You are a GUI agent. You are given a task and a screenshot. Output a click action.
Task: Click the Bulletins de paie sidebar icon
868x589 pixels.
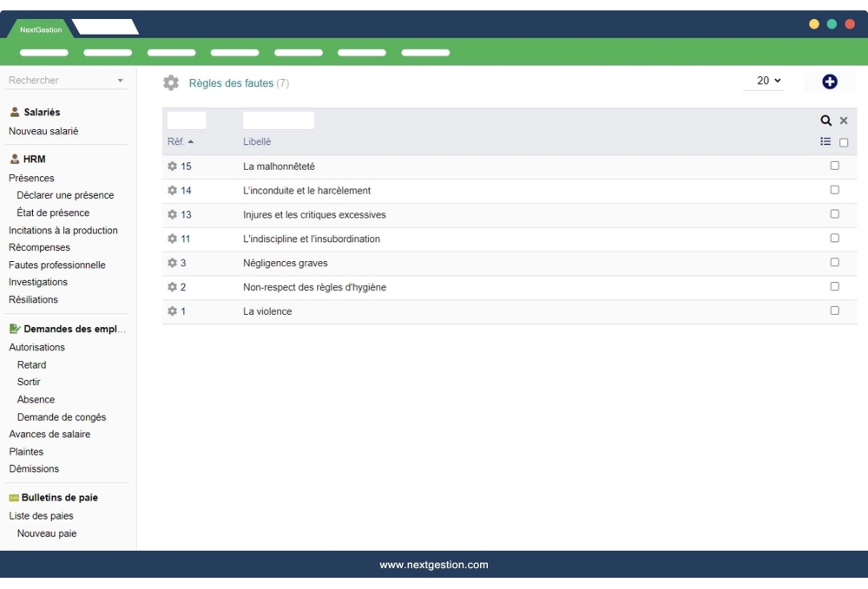click(x=14, y=497)
